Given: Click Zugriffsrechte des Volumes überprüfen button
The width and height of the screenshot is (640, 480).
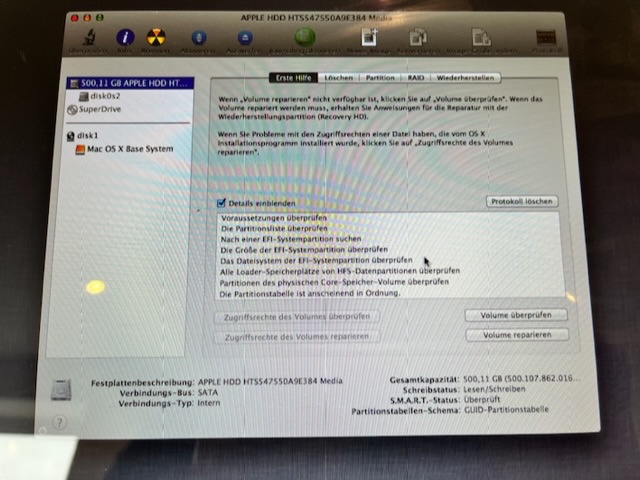Looking at the screenshot, I should point(297,317).
